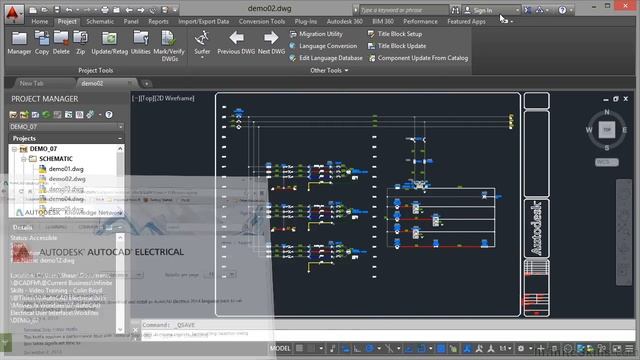
Task: Click the chain-link icon in Project Manager toolbar
Action: click(90, 115)
